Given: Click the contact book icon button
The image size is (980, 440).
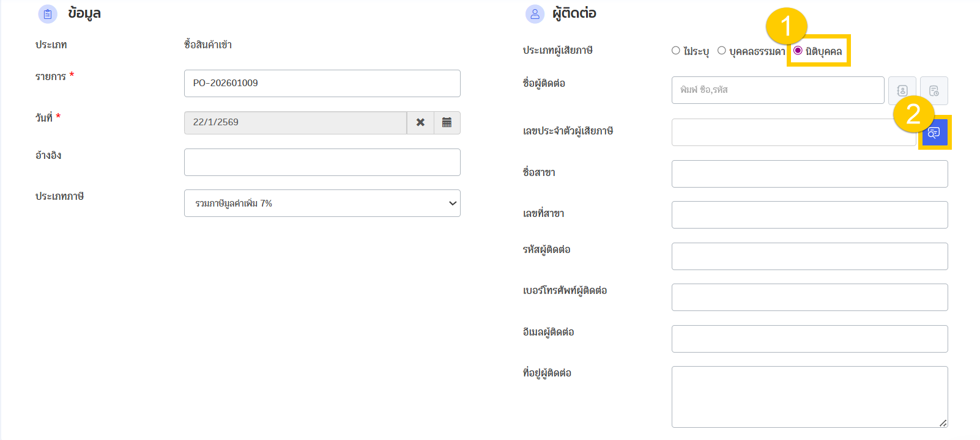Looking at the screenshot, I should (x=902, y=90).
